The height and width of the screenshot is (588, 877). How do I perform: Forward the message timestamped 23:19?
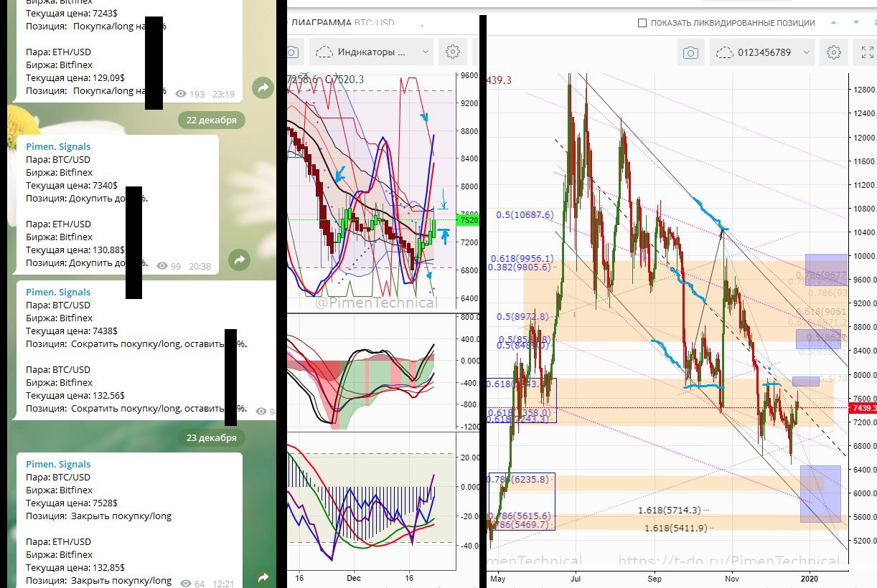(263, 87)
